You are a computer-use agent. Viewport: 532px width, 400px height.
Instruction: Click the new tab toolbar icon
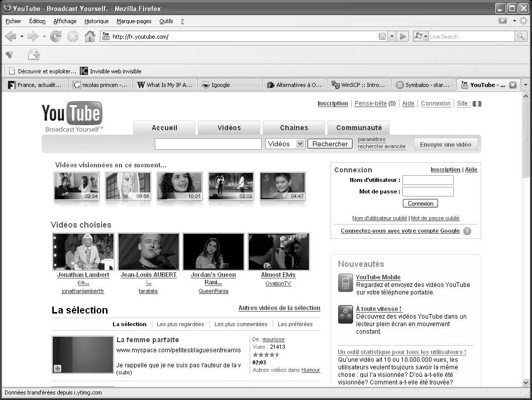(34, 54)
